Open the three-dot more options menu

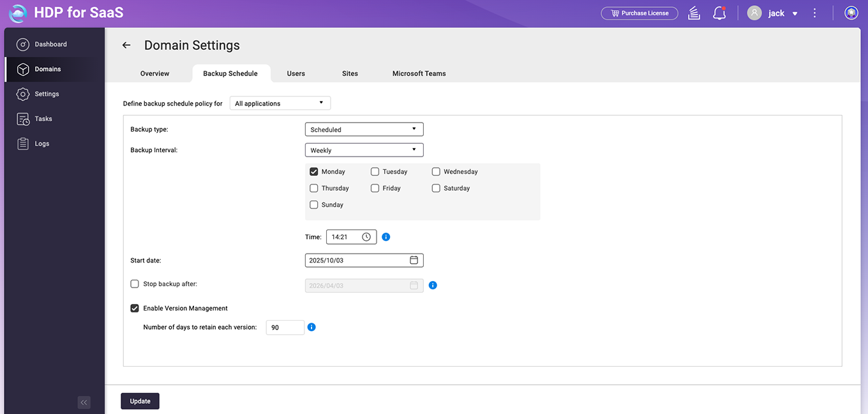pyautogui.click(x=814, y=13)
